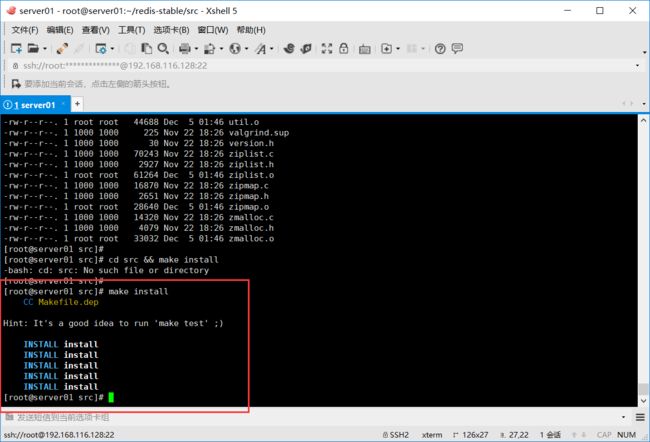Toggle full screen with the four-arrows icon
The image size is (650, 442).
point(327,49)
